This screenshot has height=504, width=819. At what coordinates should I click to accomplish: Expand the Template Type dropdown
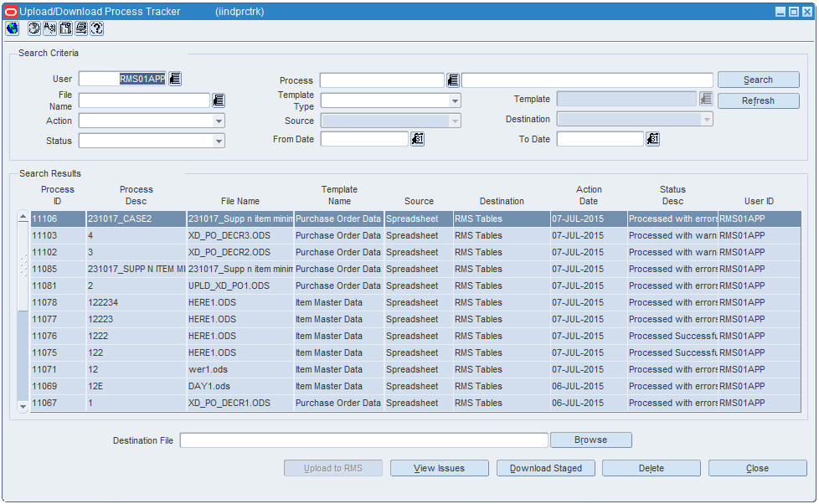point(455,100)
